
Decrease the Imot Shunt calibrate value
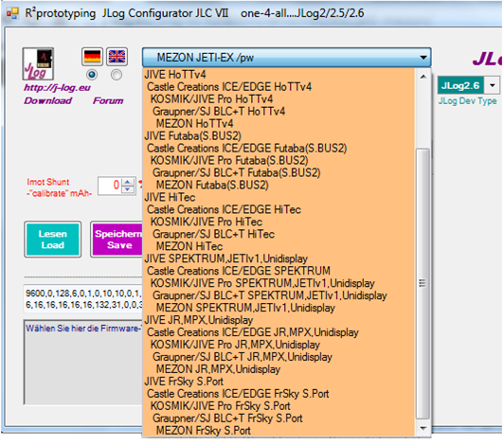pos(128,189)
